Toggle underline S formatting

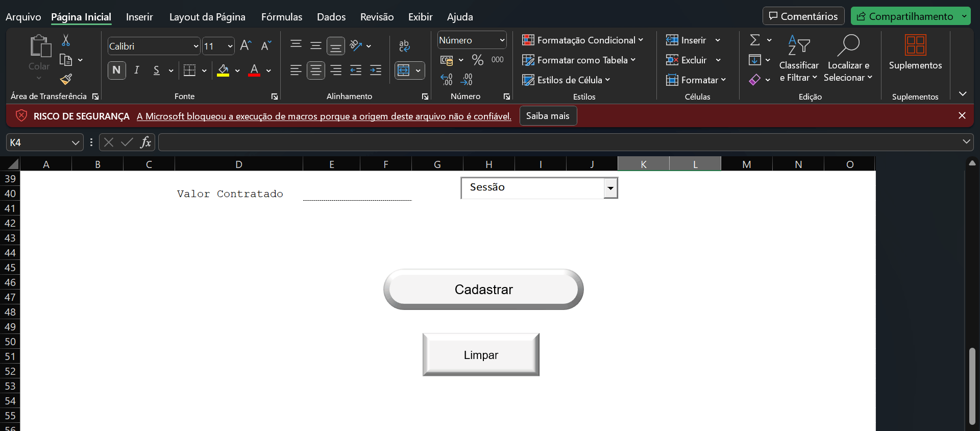click(x=157, y=70)
